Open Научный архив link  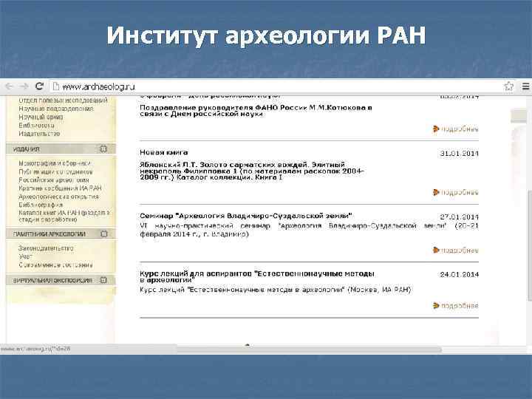click(x=41, y=117)
